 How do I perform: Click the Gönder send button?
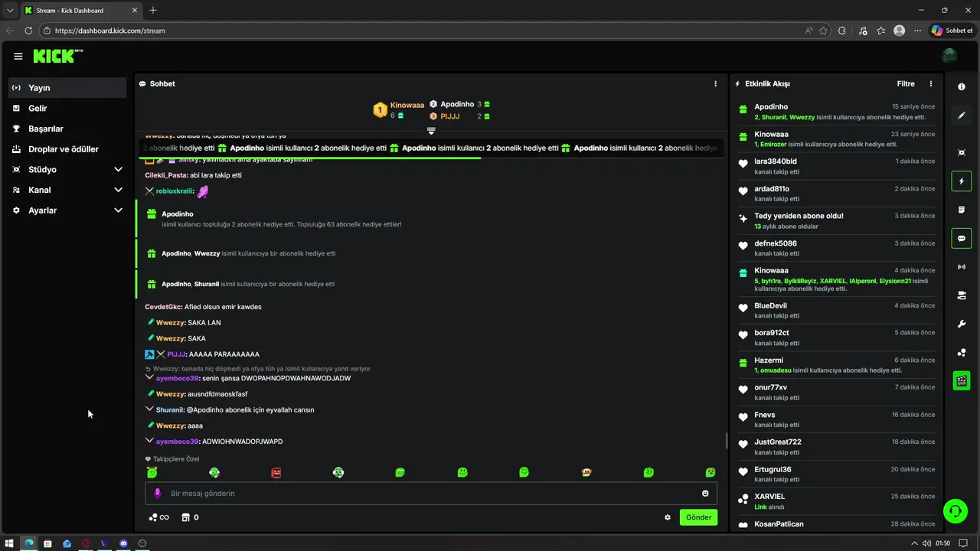click(698, 517)
